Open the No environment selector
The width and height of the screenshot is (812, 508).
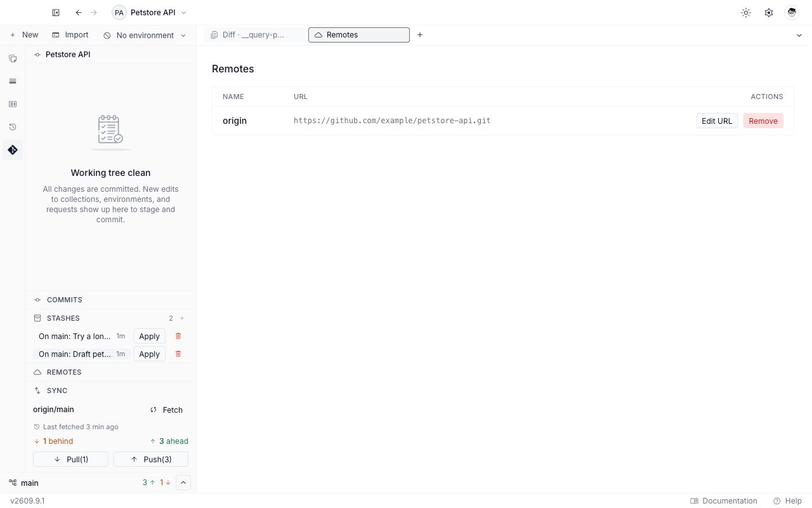click(x=145, y=36)
